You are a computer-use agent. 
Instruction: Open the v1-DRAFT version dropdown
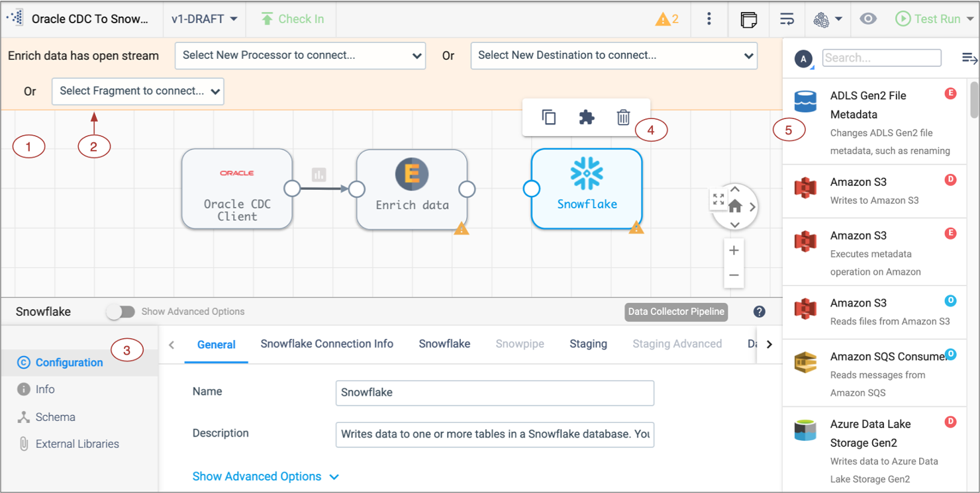[205, 19]
